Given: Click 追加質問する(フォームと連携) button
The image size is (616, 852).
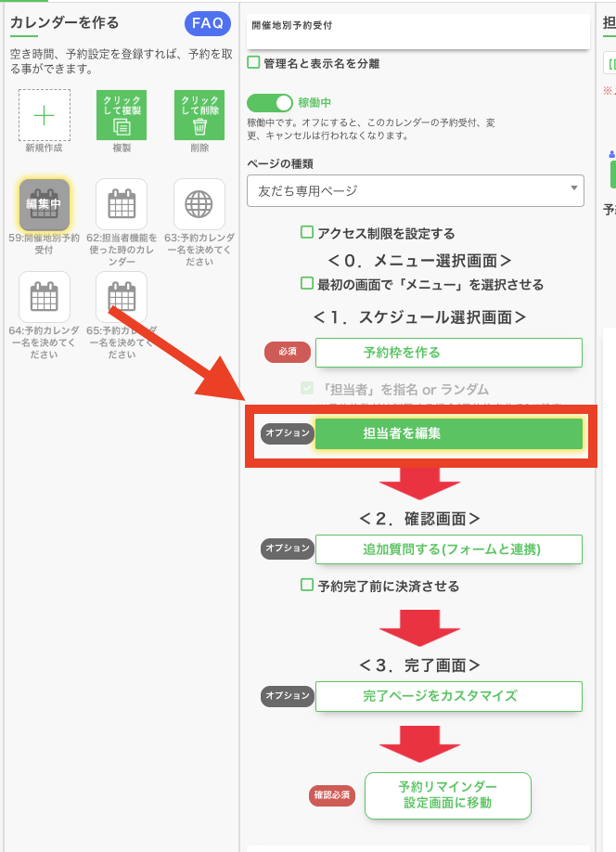Looking at the screenshot, I should 448,549.
